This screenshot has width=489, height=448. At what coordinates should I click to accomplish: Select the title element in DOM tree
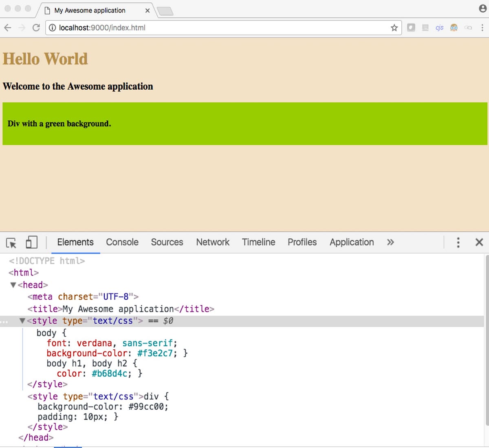(121, 309)
